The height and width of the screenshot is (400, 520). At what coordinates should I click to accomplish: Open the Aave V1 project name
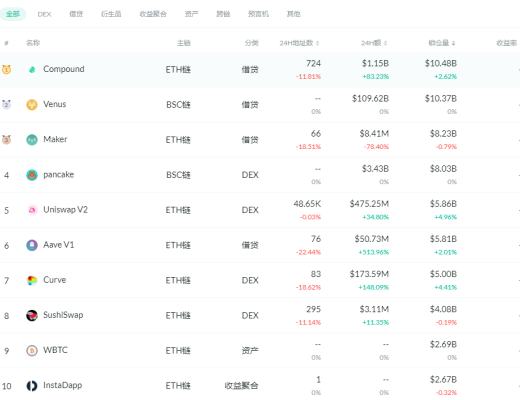coord(59,245)
